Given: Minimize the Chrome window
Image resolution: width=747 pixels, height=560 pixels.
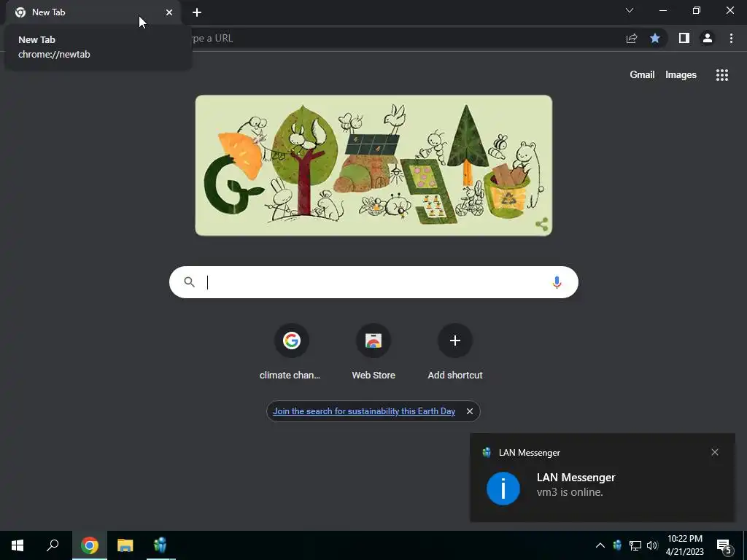Looking at the screenshot, I should point(662,10).
